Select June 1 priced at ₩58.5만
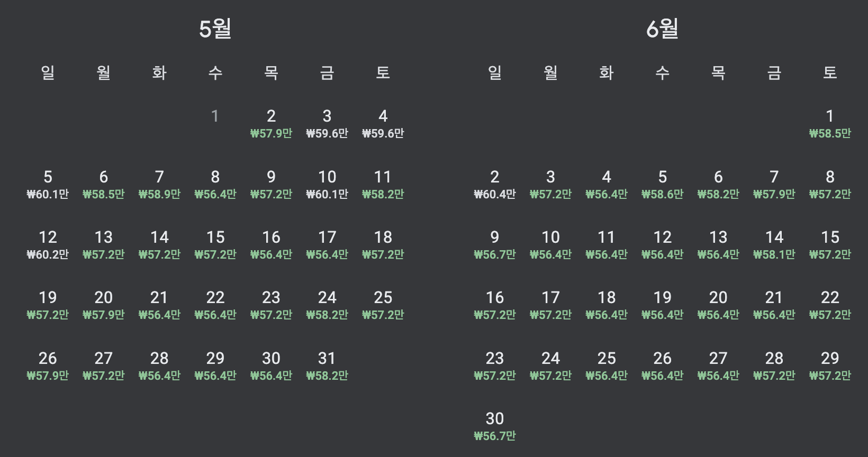868x457 pixels. pos(830,124)
